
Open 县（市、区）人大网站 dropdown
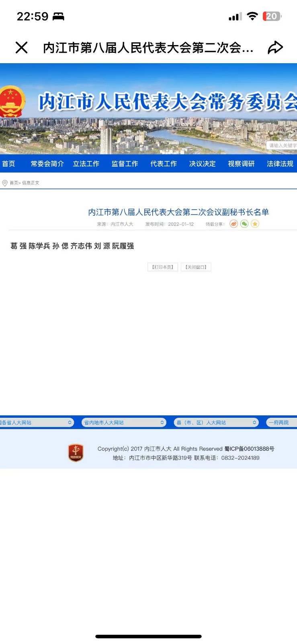(216, 423)
